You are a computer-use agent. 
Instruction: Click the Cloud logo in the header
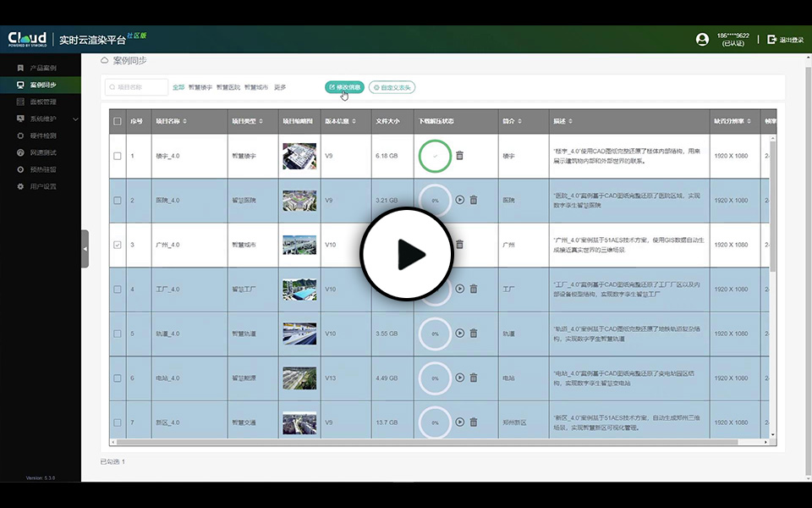27,39
